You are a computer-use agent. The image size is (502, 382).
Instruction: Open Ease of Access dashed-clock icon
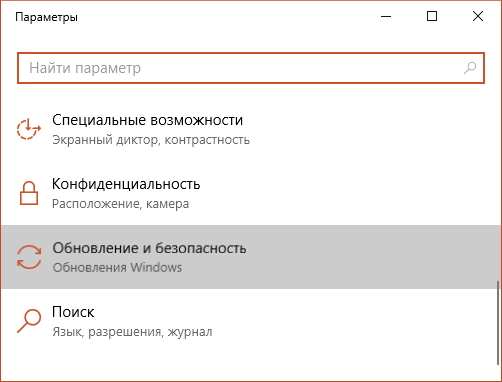coord(29,129)
